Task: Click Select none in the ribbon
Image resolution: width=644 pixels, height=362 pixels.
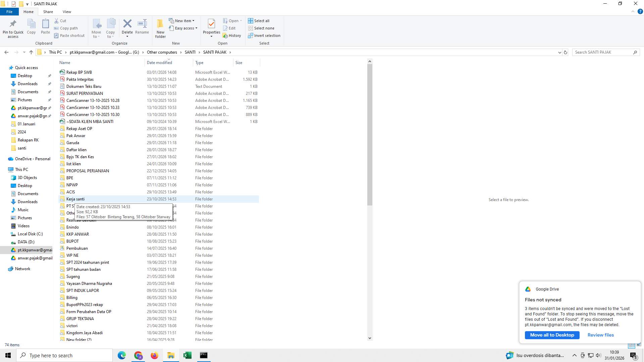Action: [261, 28]
